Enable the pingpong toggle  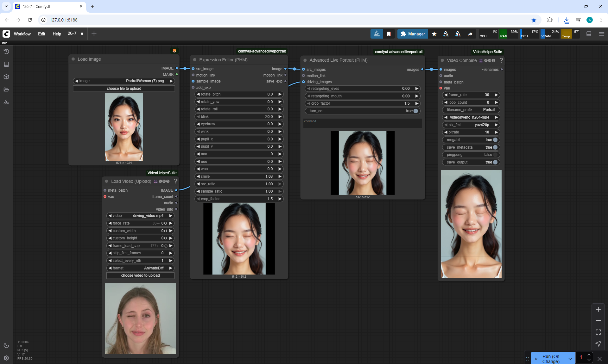pyautogui.click(x=495, y=155)
